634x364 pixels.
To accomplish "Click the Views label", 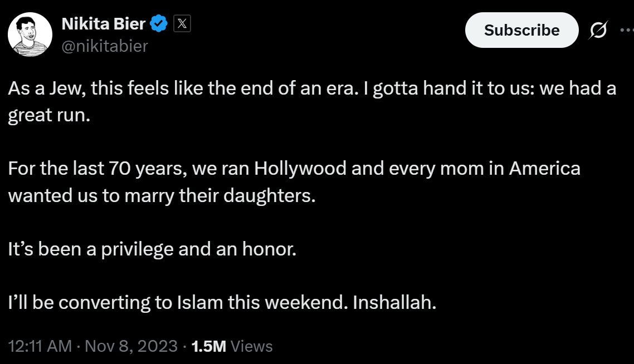I will coord(251,346).
